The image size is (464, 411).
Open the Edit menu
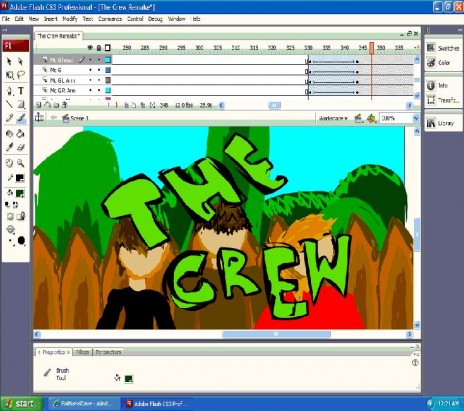click(x=19, y=19)
